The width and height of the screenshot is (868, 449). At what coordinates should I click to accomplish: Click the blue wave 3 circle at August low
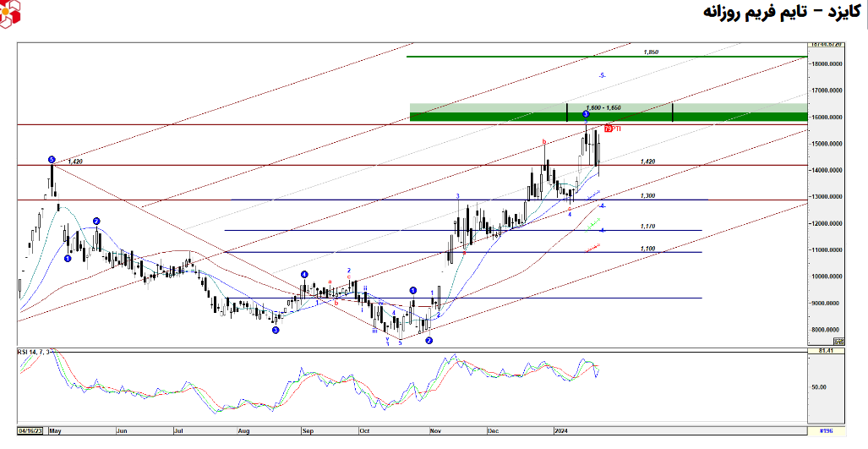(276, 330)
